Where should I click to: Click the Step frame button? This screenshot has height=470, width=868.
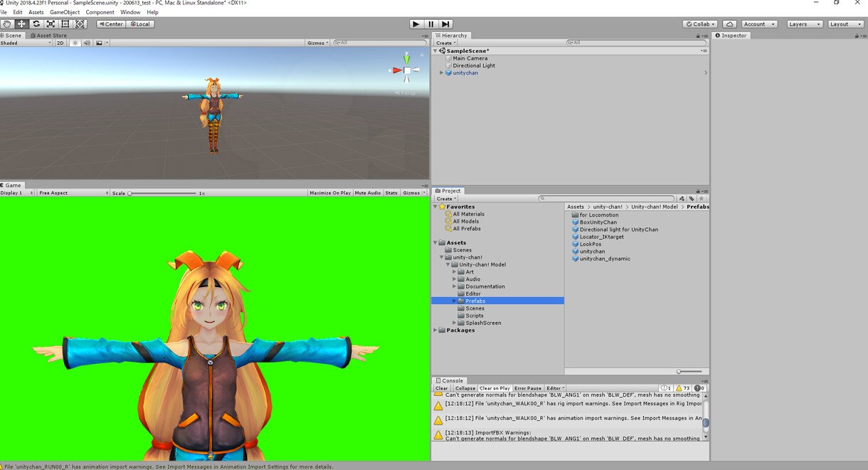[x=445, y=24]
